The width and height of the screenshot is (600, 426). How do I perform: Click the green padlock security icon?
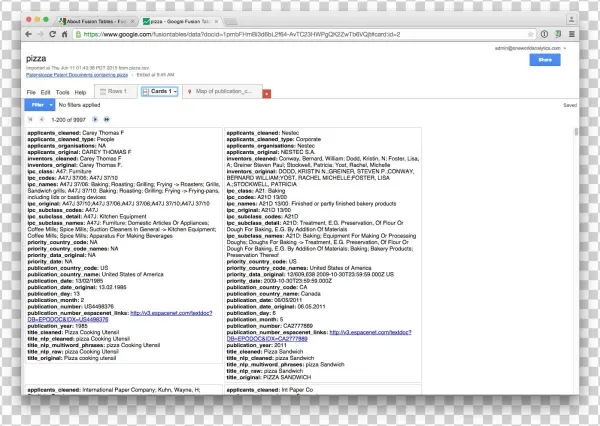click(78, 34)
